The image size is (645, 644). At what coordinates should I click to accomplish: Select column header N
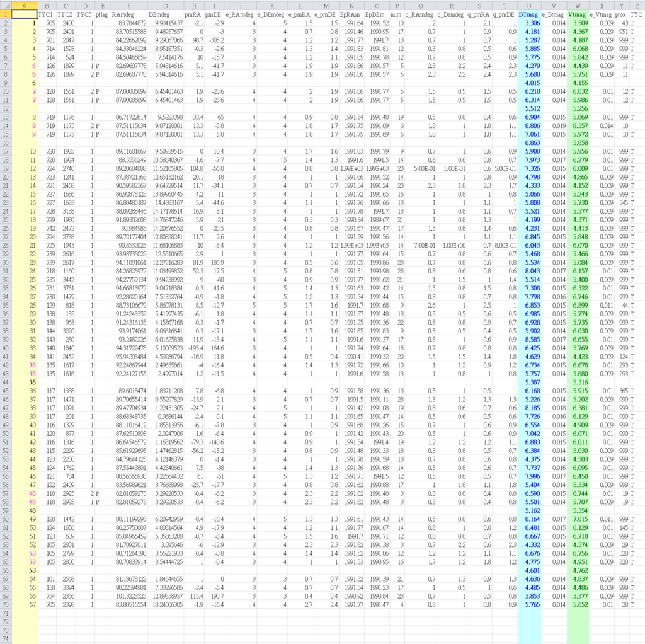351,6
